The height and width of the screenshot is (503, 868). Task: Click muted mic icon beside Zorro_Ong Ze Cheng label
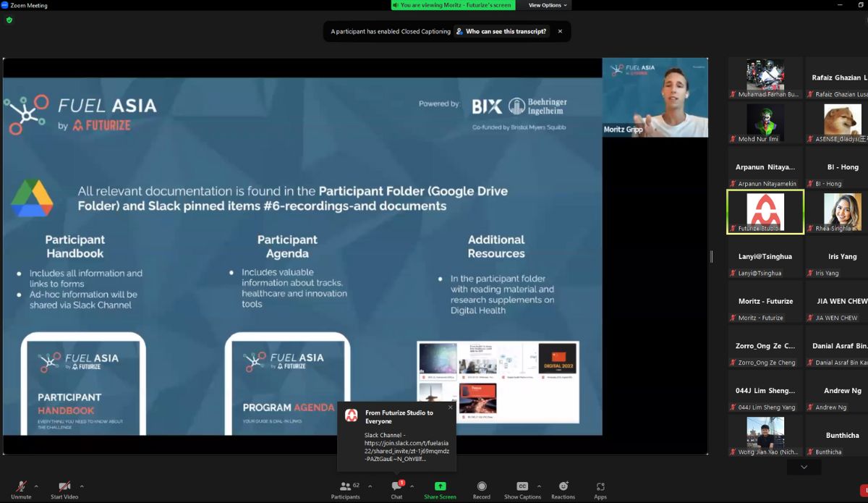733,363
